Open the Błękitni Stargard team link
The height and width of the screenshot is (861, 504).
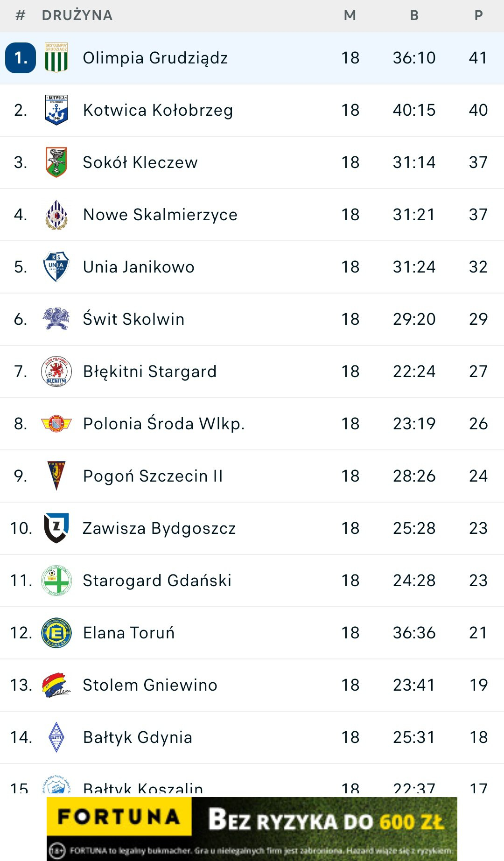(x=149, y=371)
